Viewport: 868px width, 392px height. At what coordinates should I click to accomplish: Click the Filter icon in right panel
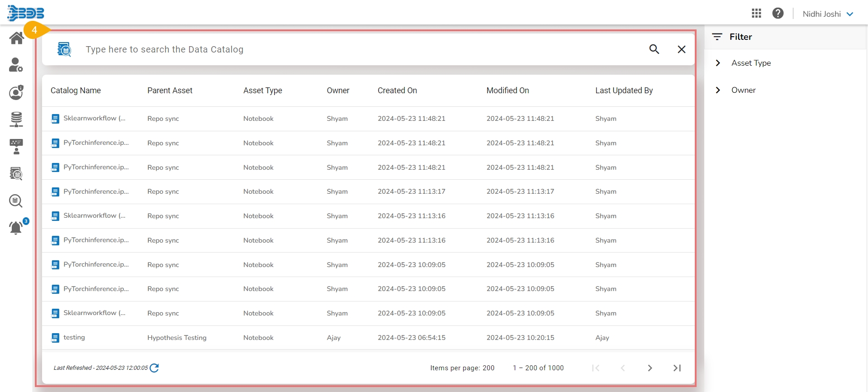tap(717, 37)
